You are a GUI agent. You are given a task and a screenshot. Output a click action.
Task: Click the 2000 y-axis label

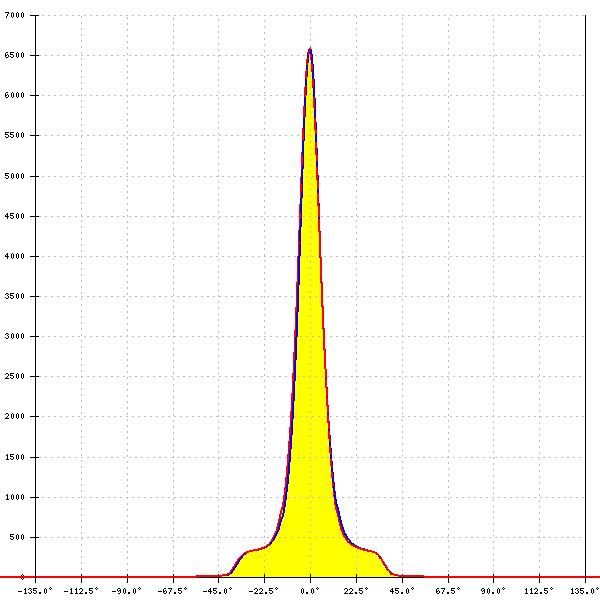coord(15,416)
